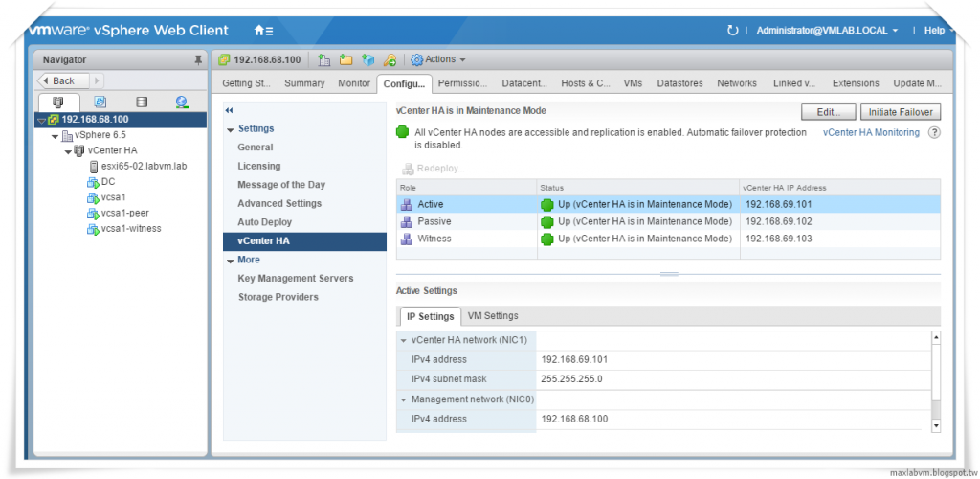Click the Witness node role icon
Screen dimensions: 980x479
coord(406,239)
